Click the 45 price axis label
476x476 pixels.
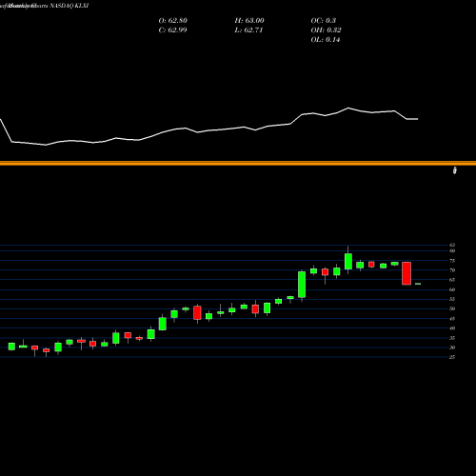pyautogui.click(x=452, y=318)
